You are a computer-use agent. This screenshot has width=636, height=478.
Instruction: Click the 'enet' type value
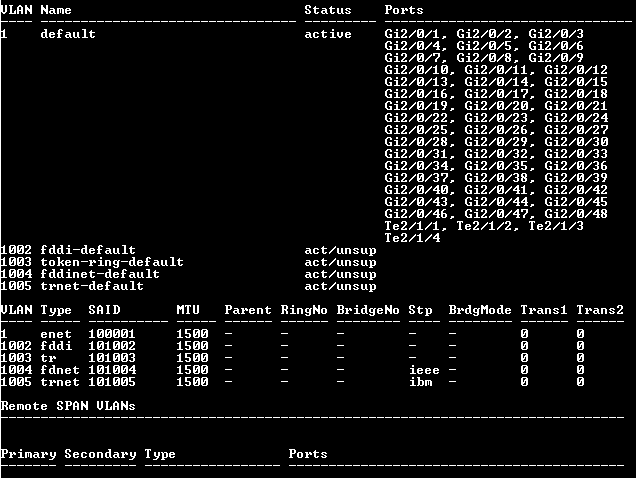click(56, 334)
